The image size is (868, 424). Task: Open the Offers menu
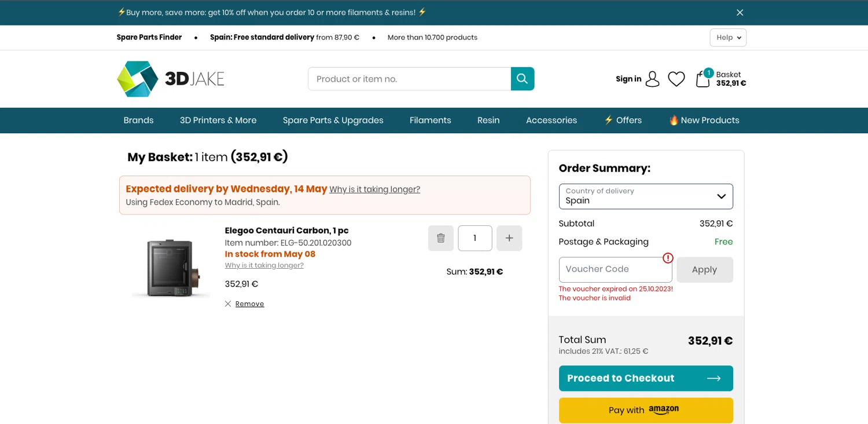coord(623,120)
